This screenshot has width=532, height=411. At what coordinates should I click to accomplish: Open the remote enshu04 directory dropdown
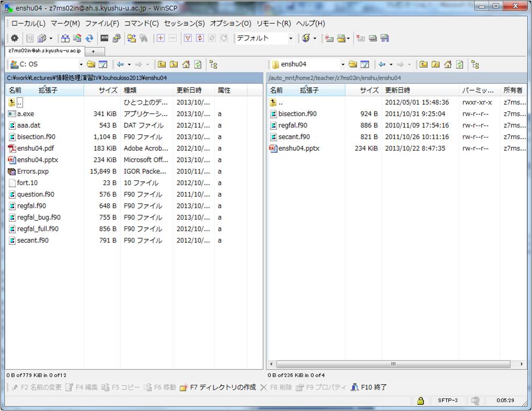[x=343, y=64]
